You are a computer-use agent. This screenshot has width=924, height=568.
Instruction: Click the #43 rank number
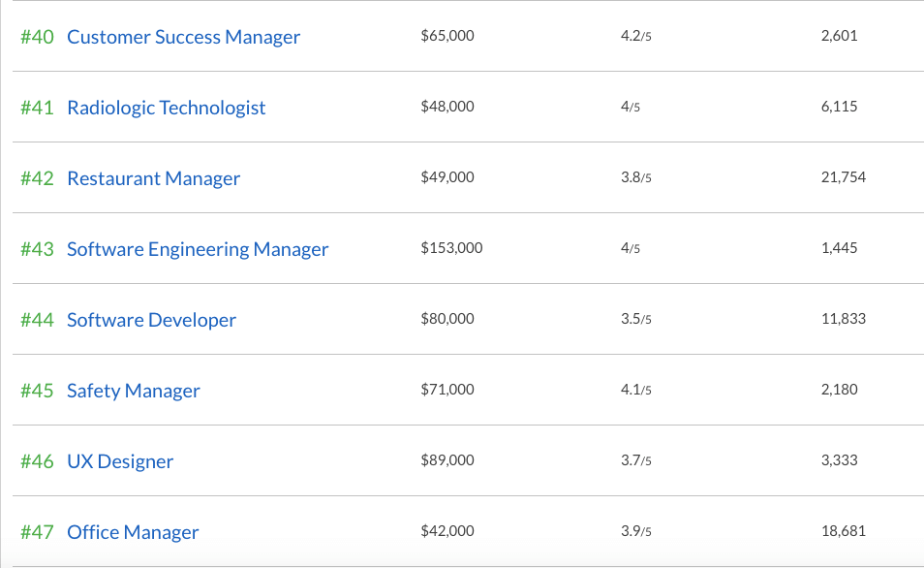[x=37, y=249]
